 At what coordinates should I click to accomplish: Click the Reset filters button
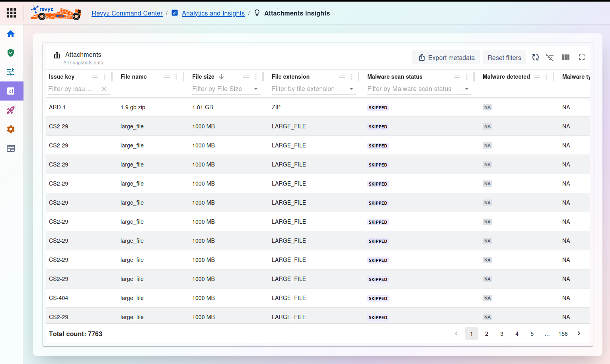(504, 58)
